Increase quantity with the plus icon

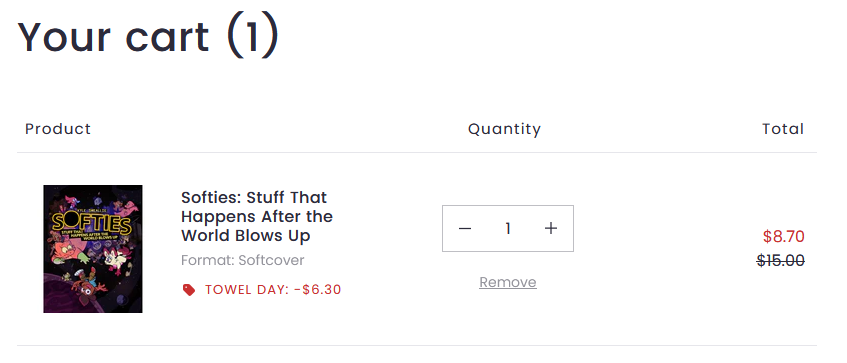(x=550, y=228)
